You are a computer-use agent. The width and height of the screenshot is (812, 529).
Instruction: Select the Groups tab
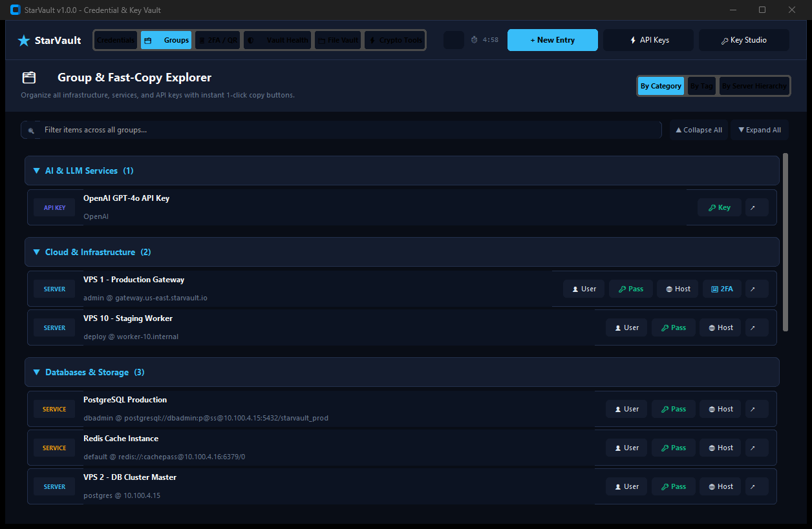pos(166,40)
